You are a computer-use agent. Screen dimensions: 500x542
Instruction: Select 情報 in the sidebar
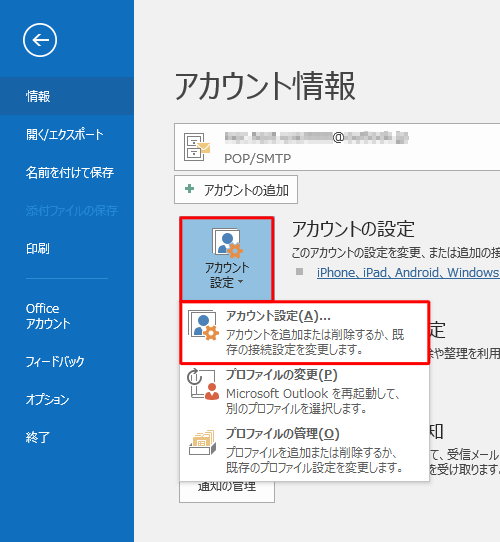(x=67, y=96)
